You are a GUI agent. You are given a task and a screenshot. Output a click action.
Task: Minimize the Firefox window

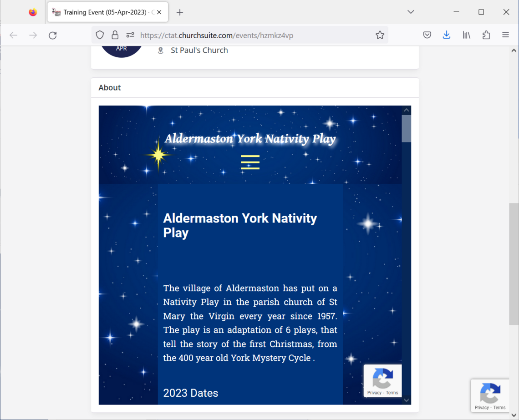coord(457,12)
